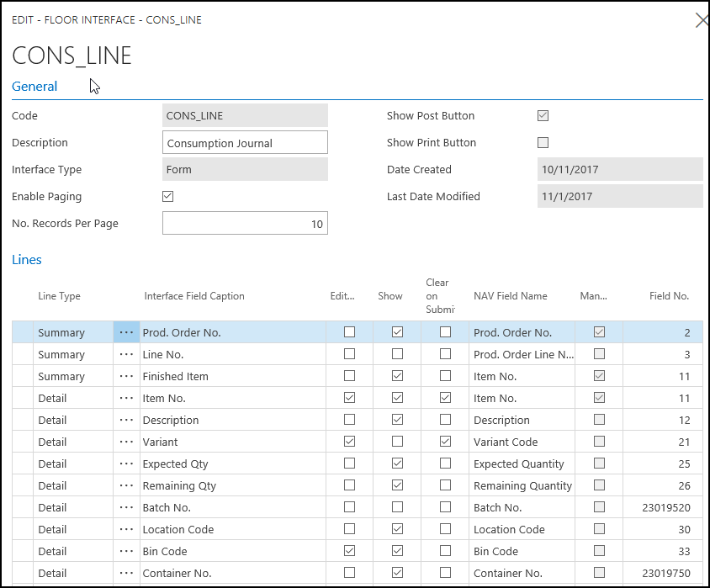
Task: Click the No. Records Per Page field
Action: tap(245, 224)
